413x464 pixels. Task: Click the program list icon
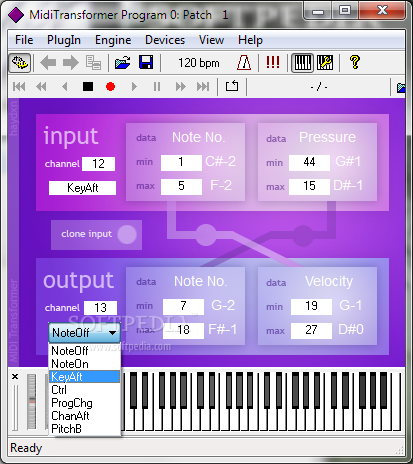coord(93,63)
